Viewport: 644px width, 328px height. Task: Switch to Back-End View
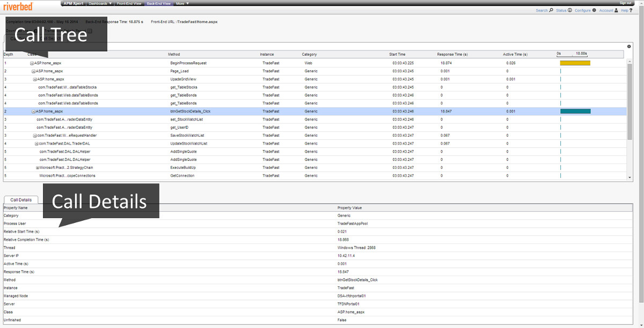tap(158, 3)
